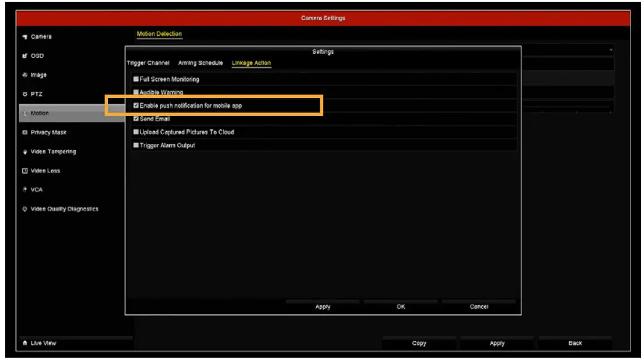Viewport: 644px width, 360px height.
Task: Click the Privacy Mask icon in the sidebar
Action: tap(24, 132)
